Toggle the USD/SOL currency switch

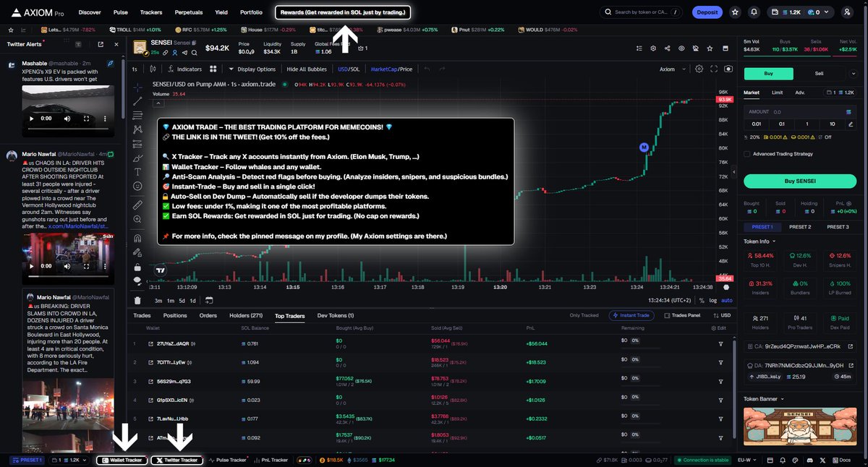(x=349, y=69)
